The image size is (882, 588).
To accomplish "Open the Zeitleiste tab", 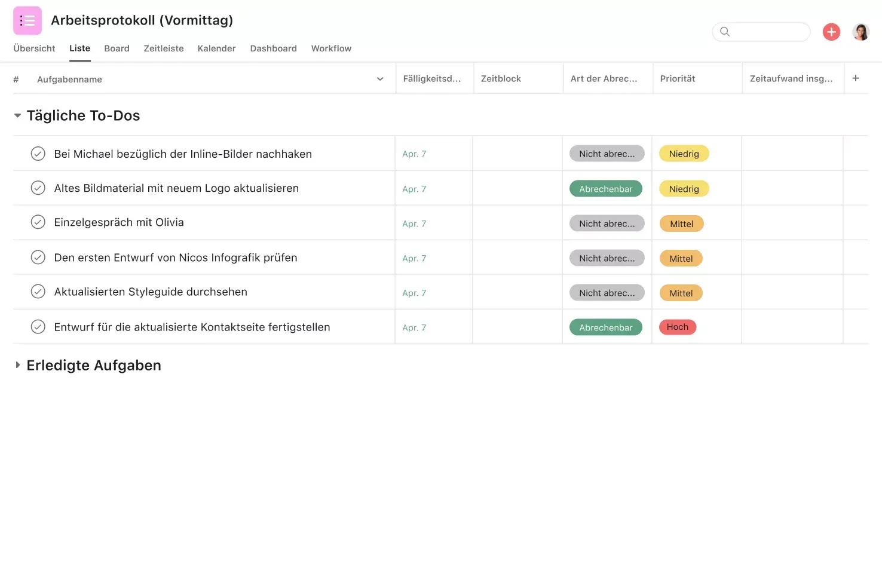I will 164,48.
